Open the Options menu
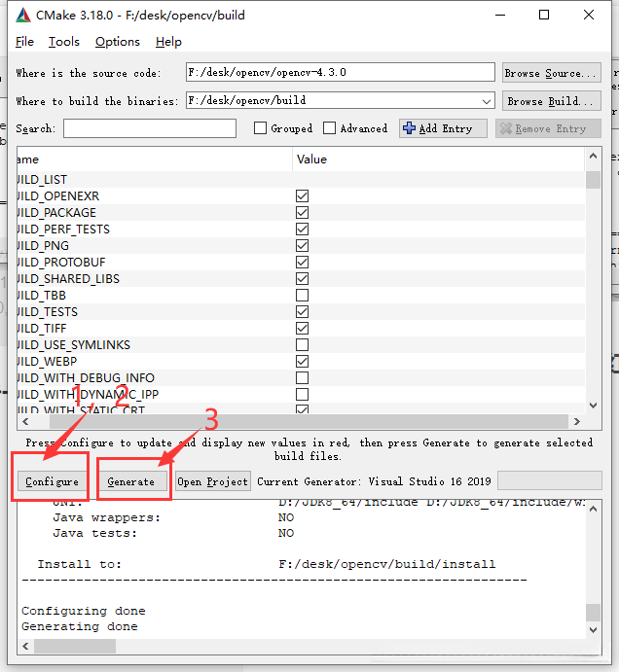Image resolution: width=619 pixels, height=672 pixels. [118, 42]
